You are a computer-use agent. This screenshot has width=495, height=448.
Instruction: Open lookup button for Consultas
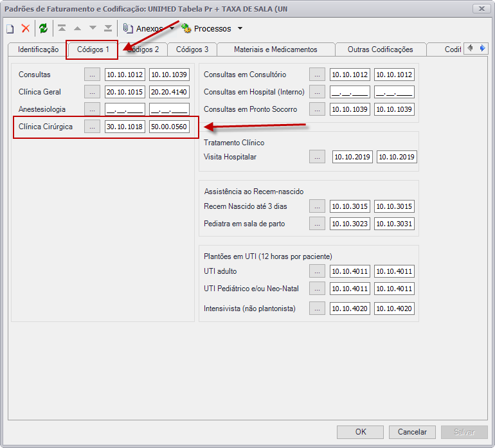click(92, 75)
